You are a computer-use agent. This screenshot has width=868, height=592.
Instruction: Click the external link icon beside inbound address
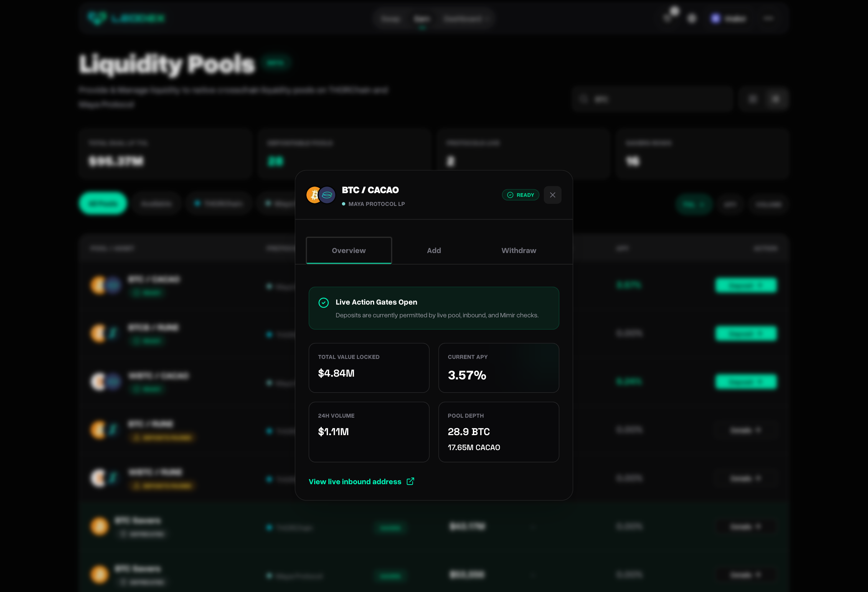[410, 481]
